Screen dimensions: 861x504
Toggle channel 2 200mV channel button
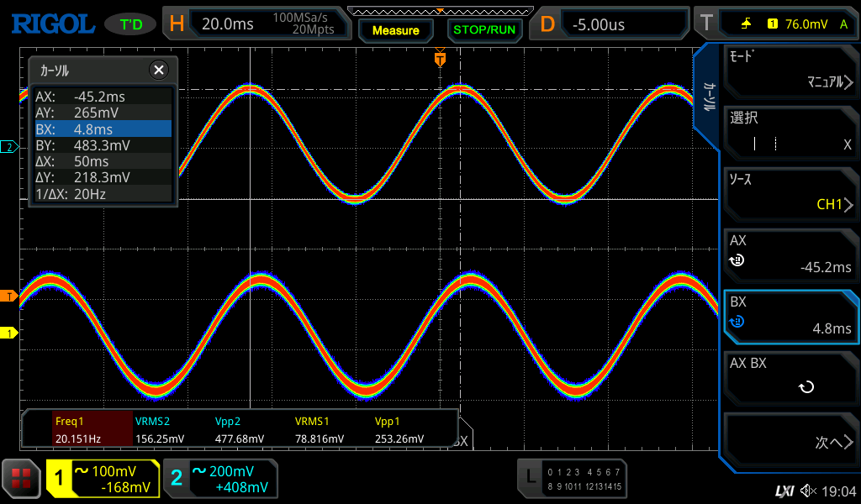pos(220,479)
